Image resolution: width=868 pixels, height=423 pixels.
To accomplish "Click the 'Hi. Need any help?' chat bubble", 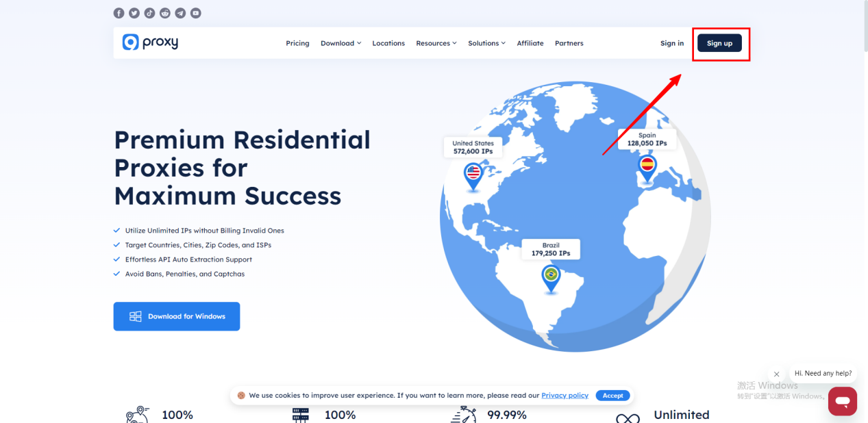I will [x=823, y=373].
